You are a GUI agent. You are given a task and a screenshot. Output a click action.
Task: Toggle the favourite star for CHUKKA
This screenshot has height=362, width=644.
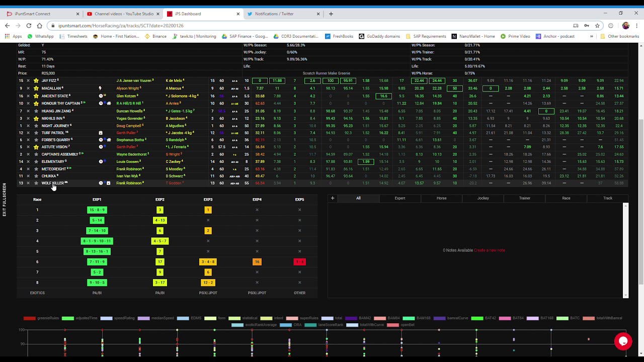(36, 176)
